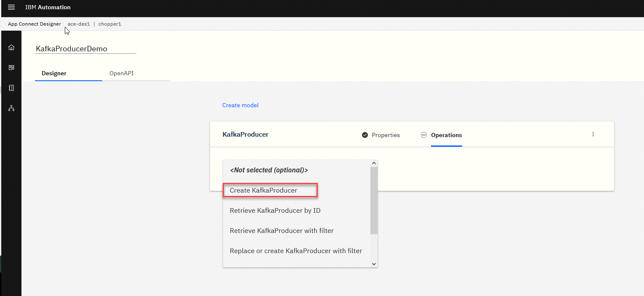Select the Designer tab
Image resolution: width=644 pixels, height=296 pixels.
click(54, 73)
